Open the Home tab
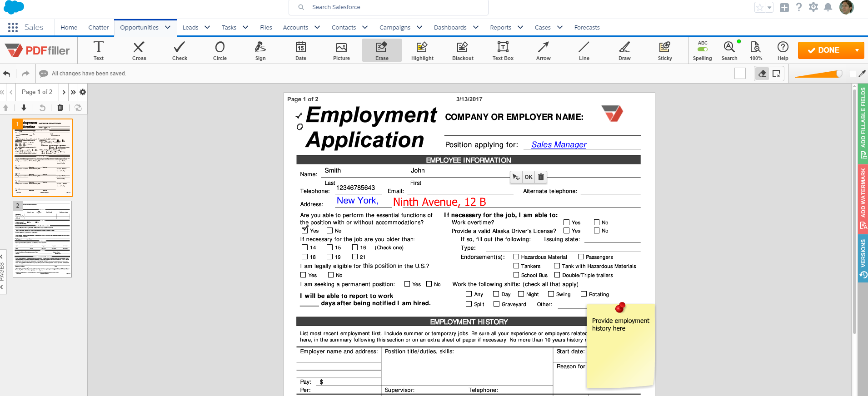 click(x=69, y=27)
